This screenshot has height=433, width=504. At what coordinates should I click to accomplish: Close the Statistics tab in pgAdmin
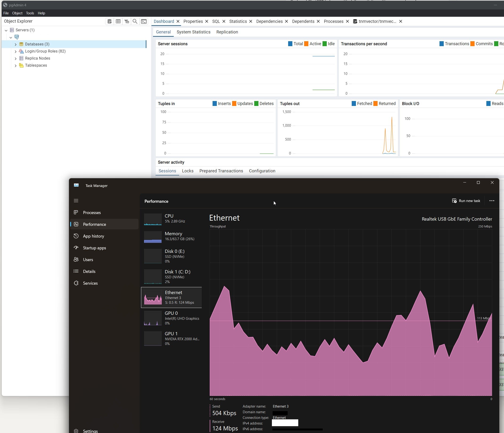click(x=250, y=21)
